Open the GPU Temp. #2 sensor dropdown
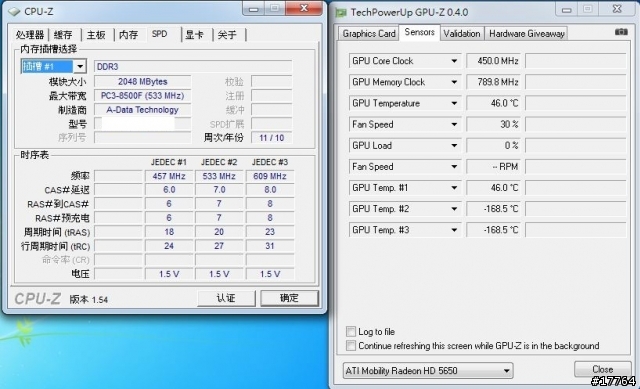Viewport: 640px width, 389px height. point(454,209)
